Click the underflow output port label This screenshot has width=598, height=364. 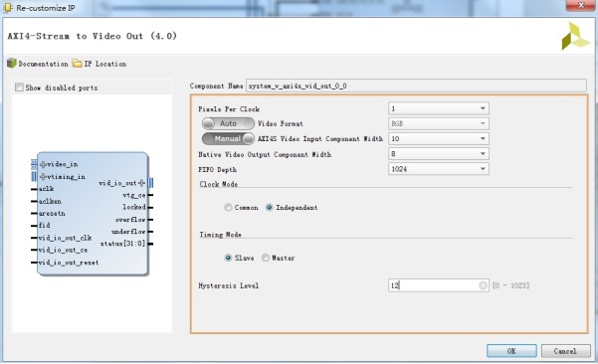click(128, 232)
